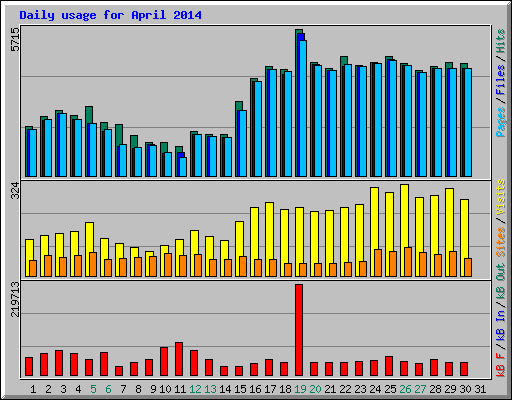Click day label 22 on the x-axis
Viewport: 512px width, 400px height.
pyautogui.click(x=345, y=389)
